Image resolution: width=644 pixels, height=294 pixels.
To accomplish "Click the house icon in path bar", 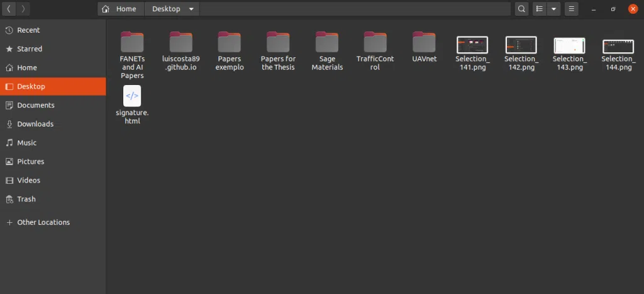I will (106, 9).
